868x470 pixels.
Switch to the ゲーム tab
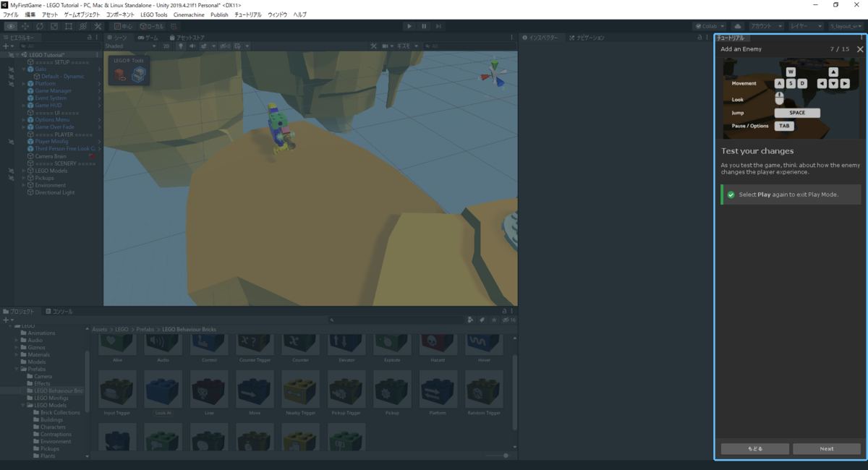click(x=149, y=37)
